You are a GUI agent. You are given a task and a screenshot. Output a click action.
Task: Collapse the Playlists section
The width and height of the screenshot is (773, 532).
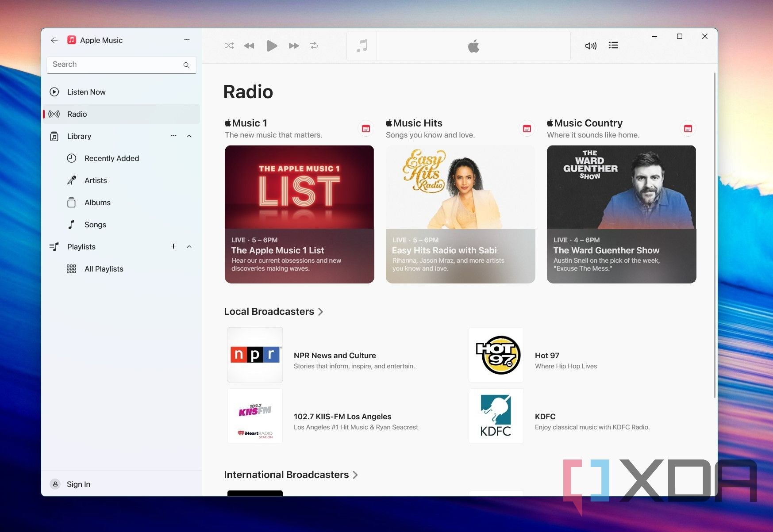189,246
